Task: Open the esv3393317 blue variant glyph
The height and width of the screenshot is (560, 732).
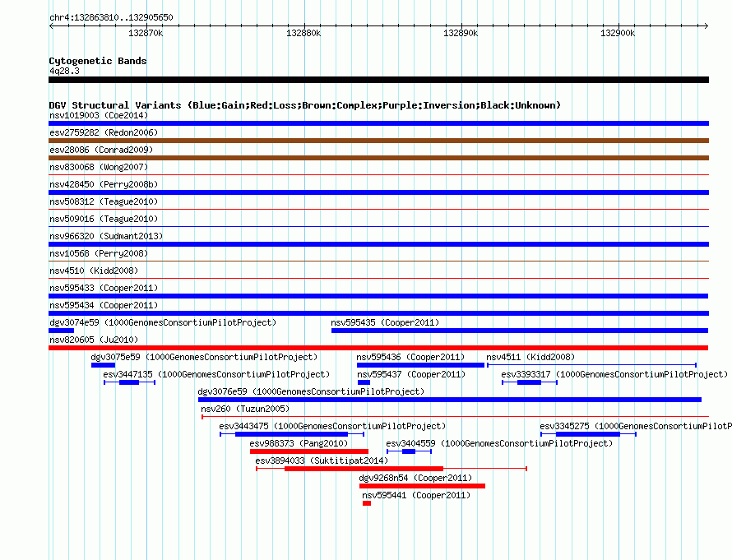Action: [530, 382]
